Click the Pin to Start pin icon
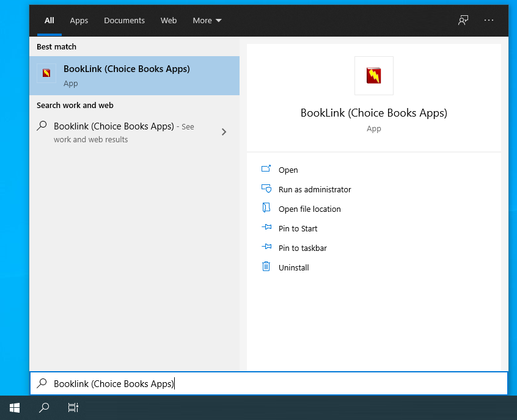517x420 pixels. pos(266,227)
